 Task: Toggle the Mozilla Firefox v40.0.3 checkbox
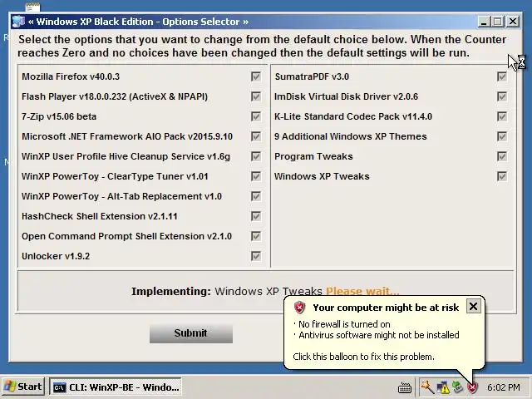tap(256, 76)
